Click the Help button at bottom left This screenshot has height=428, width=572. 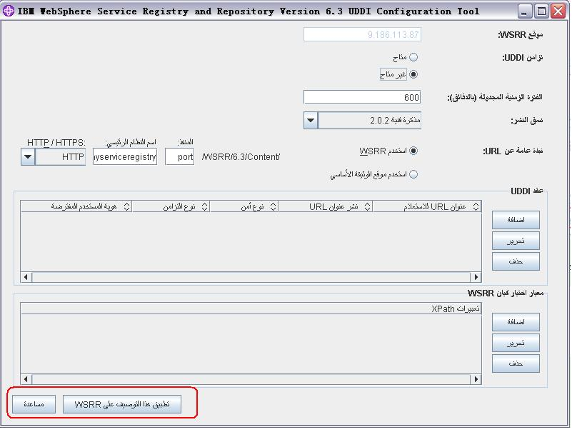(x=34, y=404)
